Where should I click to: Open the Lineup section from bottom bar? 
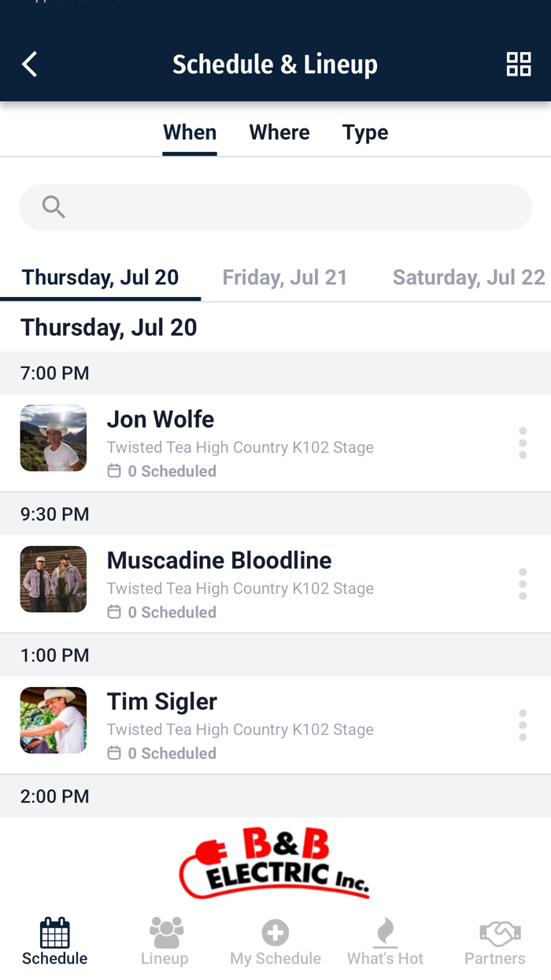[x=165, y=940]
